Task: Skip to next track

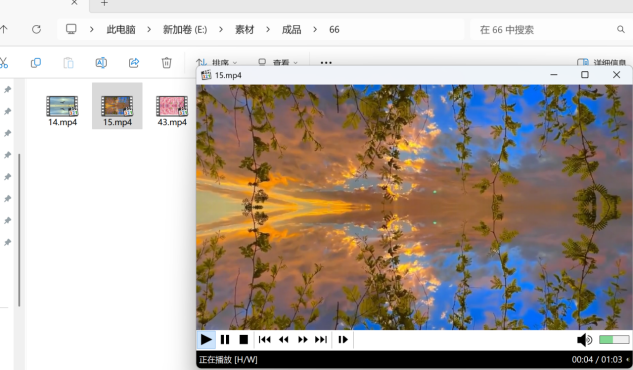Action: pyautogui.click(x=321, y=340)
